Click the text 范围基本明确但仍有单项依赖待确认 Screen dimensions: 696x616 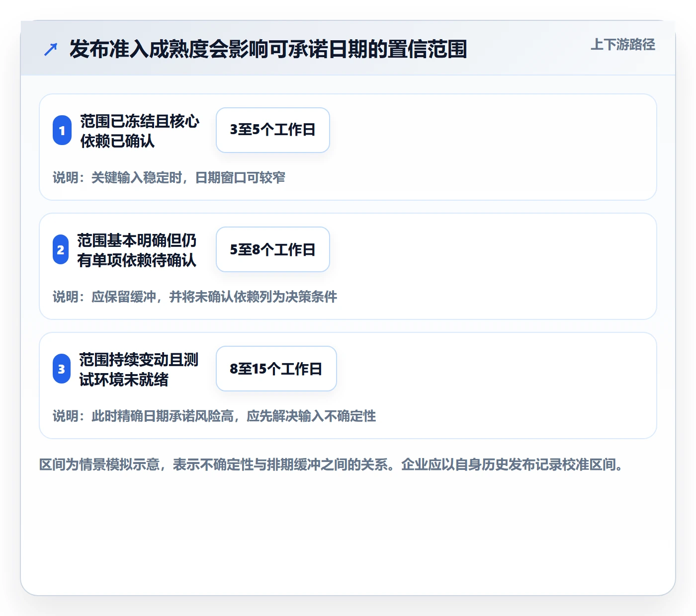coord(137,250)
